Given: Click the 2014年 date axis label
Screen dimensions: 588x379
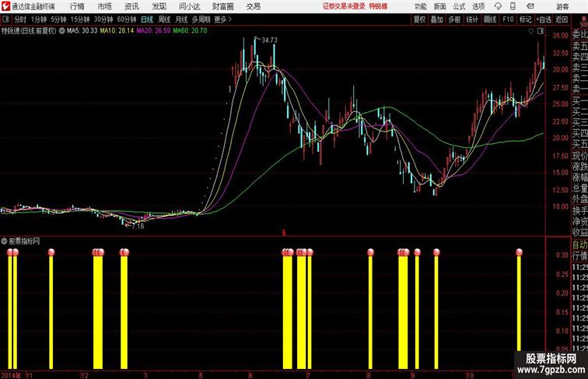Looking at the screenshot, I should click(11, 375).
